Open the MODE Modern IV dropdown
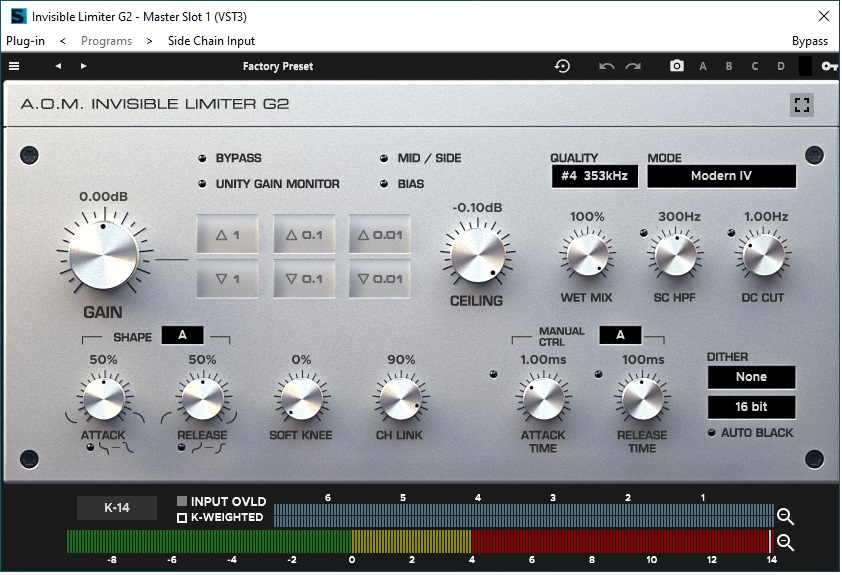This screenshot has width=842, height=575. pos(721,176)
